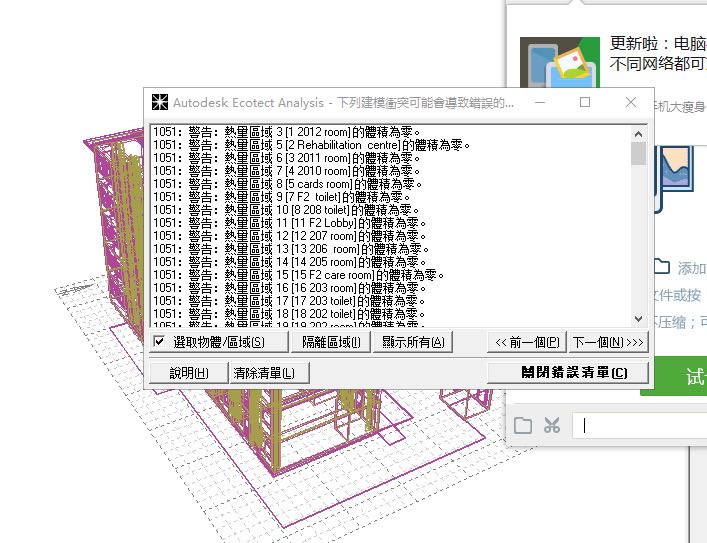Viewport: 707px width, 543px height.
Task: Click the scroll up arrow in error list
Action: point(638,134)
